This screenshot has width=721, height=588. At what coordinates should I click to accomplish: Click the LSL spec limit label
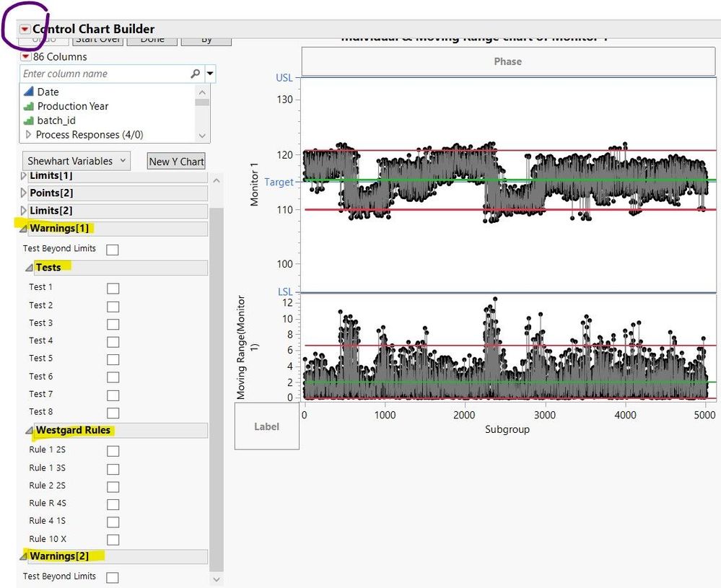click(x=285, y=292)
